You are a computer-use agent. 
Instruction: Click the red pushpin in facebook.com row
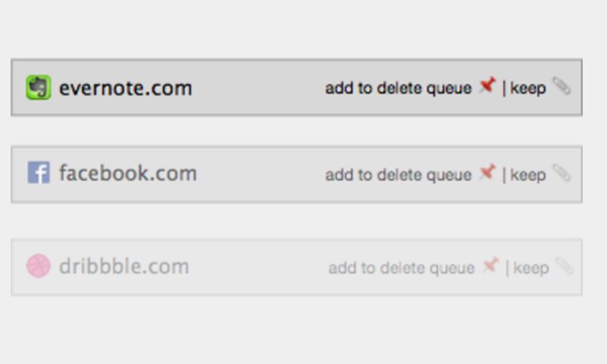pyautogui.click(x=486, y=173)
